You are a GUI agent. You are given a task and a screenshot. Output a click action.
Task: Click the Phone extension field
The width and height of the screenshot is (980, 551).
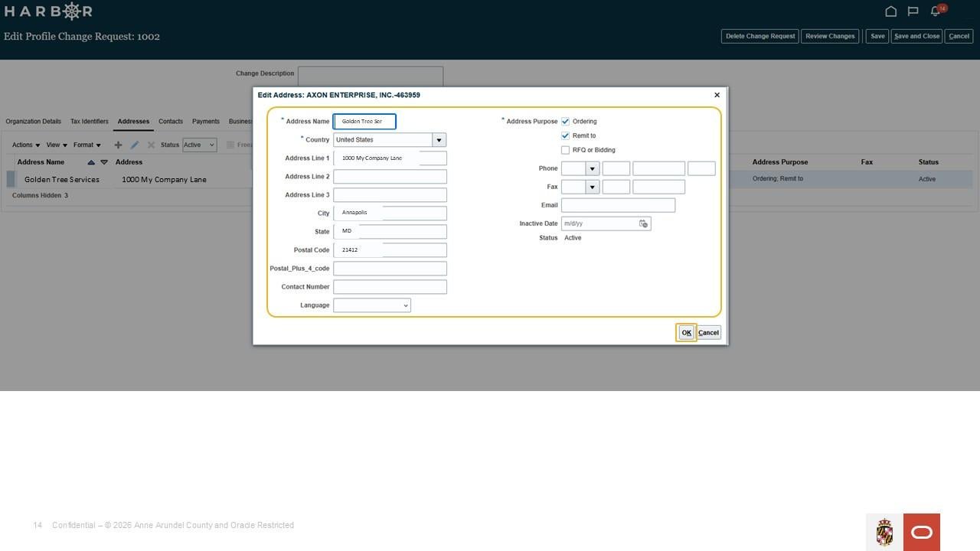point(701,168)
